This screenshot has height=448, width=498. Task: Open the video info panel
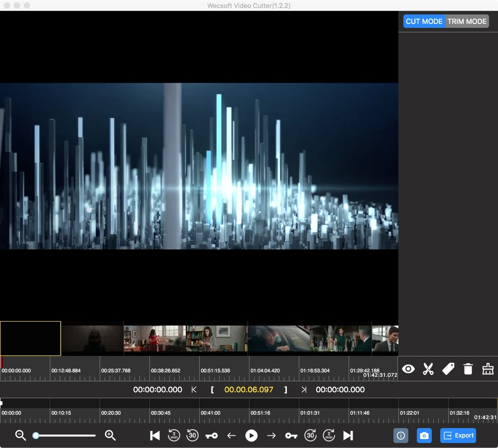tap(401, 435)
